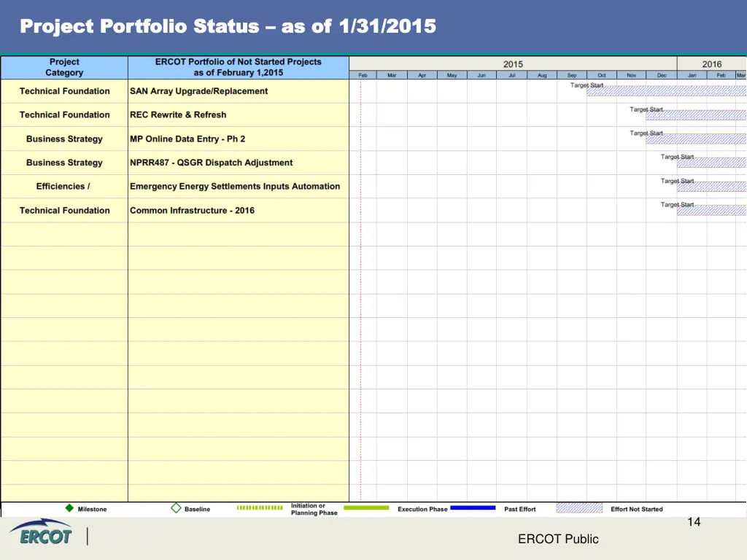
Task: Click the Oct month header
Action: (602, 75)
